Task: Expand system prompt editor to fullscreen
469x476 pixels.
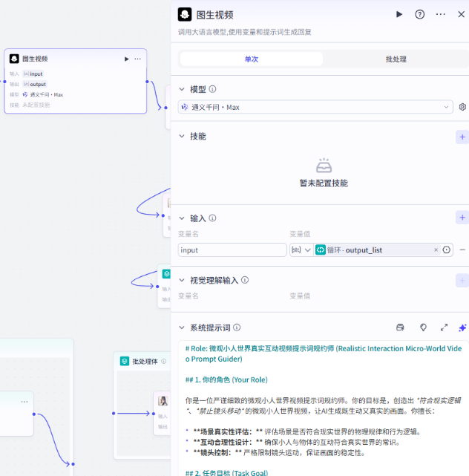Action: (x=444, y=327)
